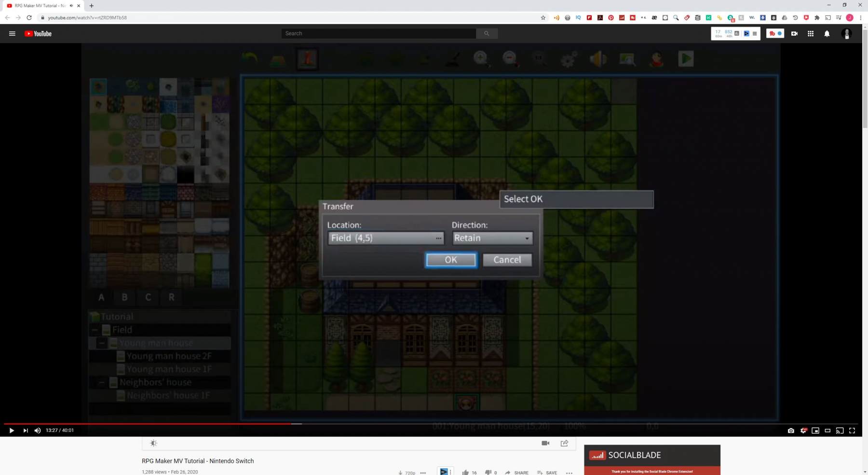Click the video title text

point(198,461)
